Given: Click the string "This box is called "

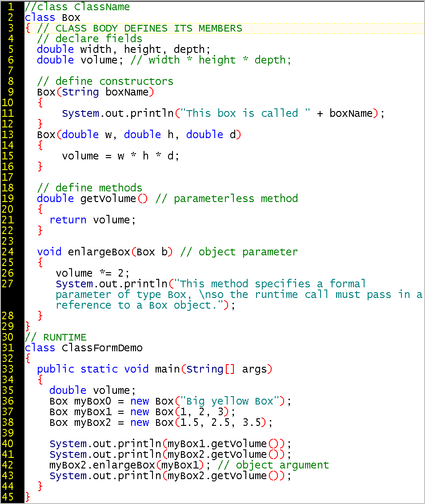Looking at the screenshot, I should [x=245, y=113].
